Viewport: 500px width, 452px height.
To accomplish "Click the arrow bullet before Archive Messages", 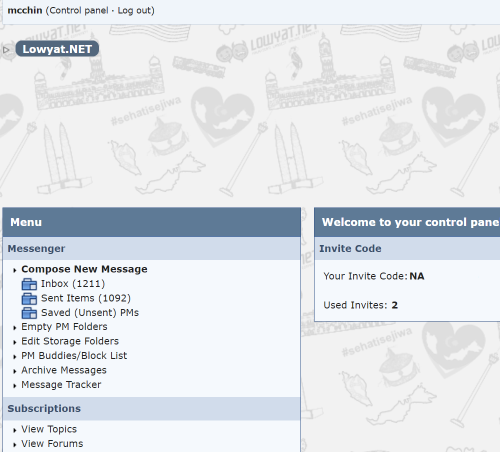I will [x=15, y=371].
